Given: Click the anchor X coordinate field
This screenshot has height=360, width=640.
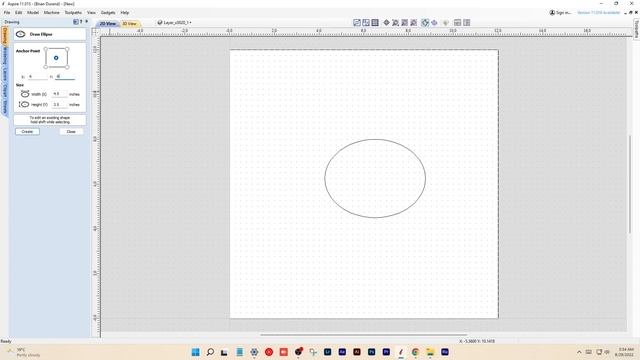Looking at the screenshot, I should click(x=38, y=77).
